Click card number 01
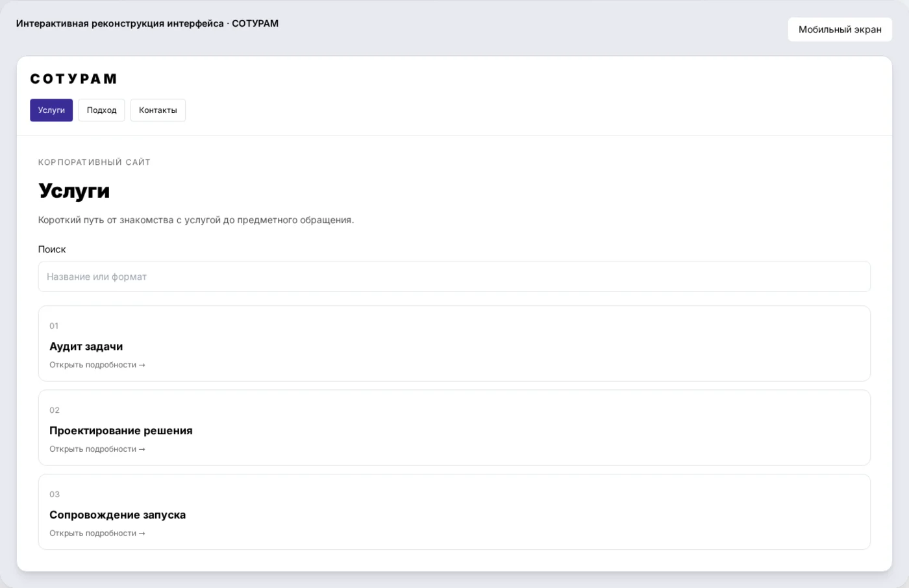 (54, 326)
